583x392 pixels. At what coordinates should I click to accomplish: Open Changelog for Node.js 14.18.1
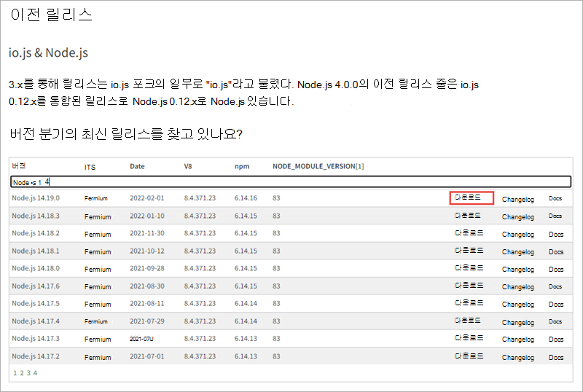[518, 252]
